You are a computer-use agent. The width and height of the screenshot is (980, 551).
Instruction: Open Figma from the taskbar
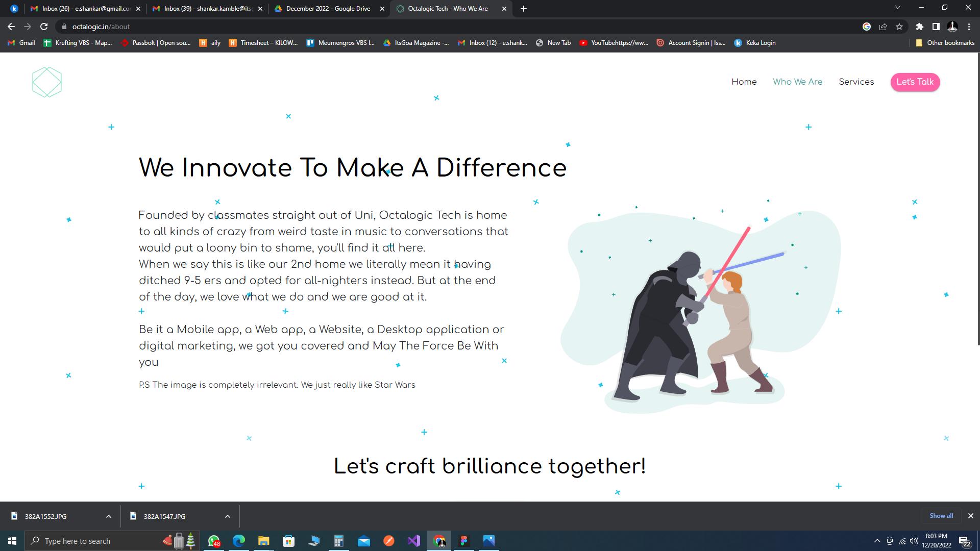click(463, 541)
